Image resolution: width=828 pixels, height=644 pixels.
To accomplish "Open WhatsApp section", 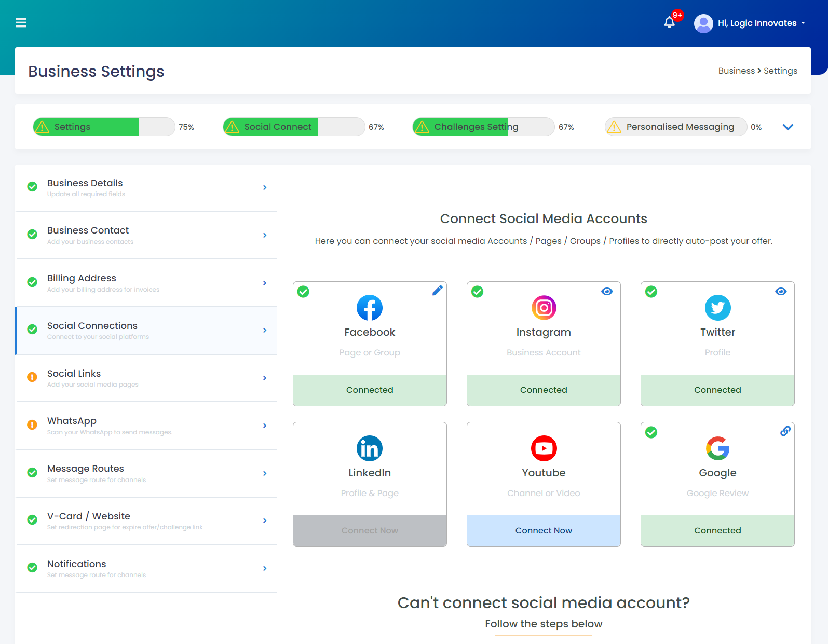I will pyautogui.click(x=146, y=426).
